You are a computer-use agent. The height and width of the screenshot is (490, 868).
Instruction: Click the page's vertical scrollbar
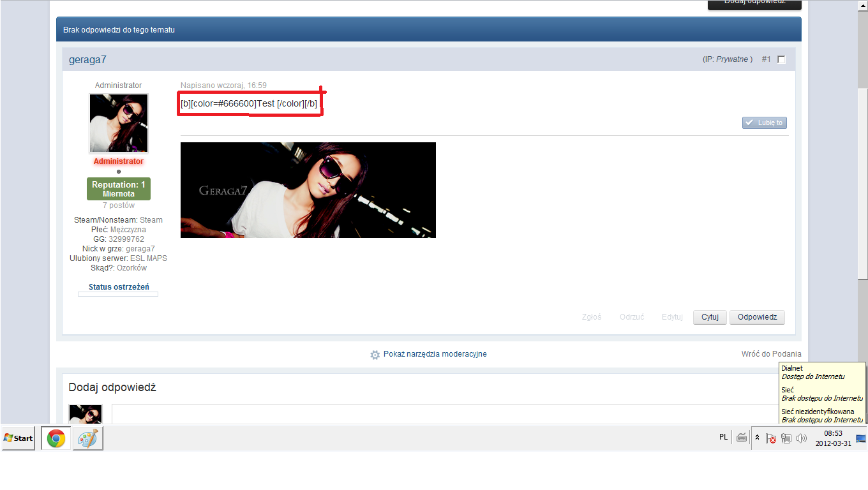pos(862,185)
